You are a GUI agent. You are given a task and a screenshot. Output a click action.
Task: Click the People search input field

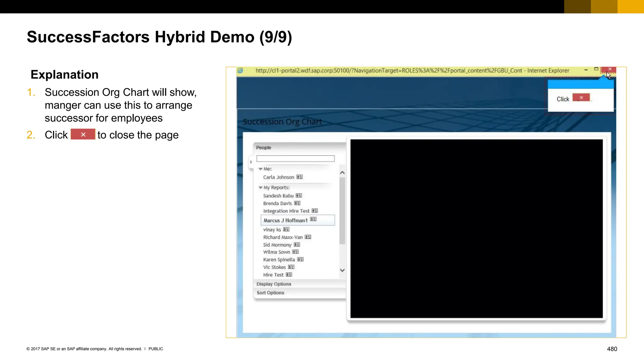[x=295, y=159]
